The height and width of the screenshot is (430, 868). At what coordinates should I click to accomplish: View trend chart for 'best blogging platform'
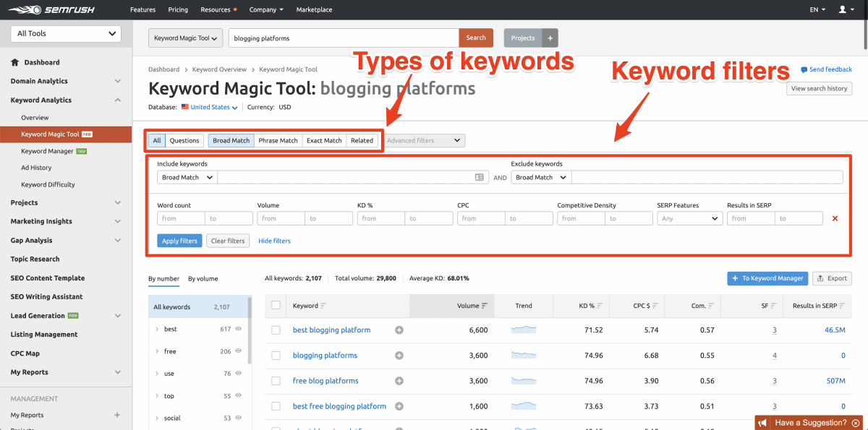(524, 330)
